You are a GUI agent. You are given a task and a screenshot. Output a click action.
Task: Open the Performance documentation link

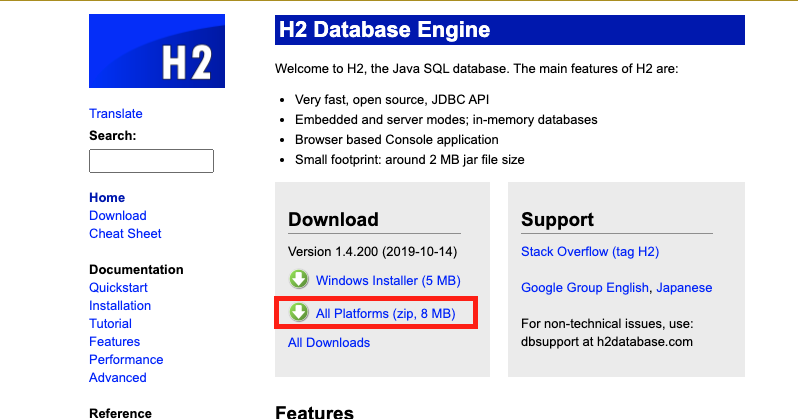point(126,359)
